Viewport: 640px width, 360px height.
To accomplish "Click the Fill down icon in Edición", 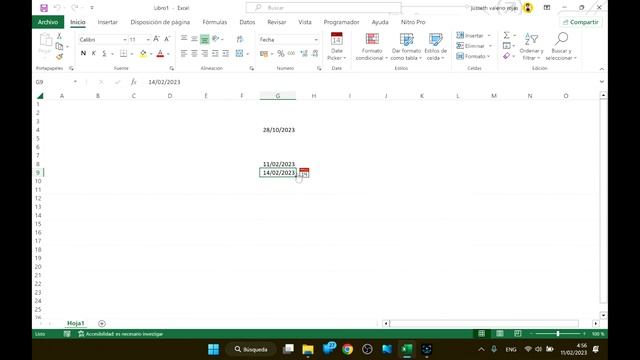I will click(507, 46).
